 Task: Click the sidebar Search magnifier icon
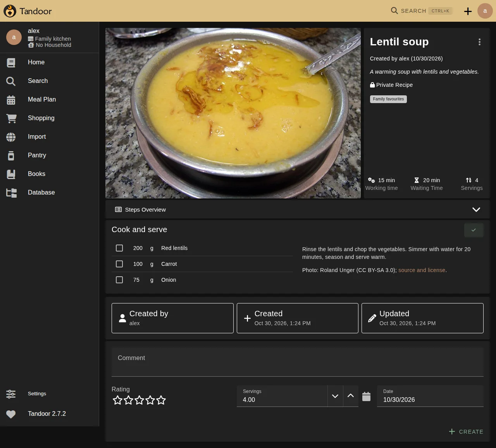coord(11,81)
